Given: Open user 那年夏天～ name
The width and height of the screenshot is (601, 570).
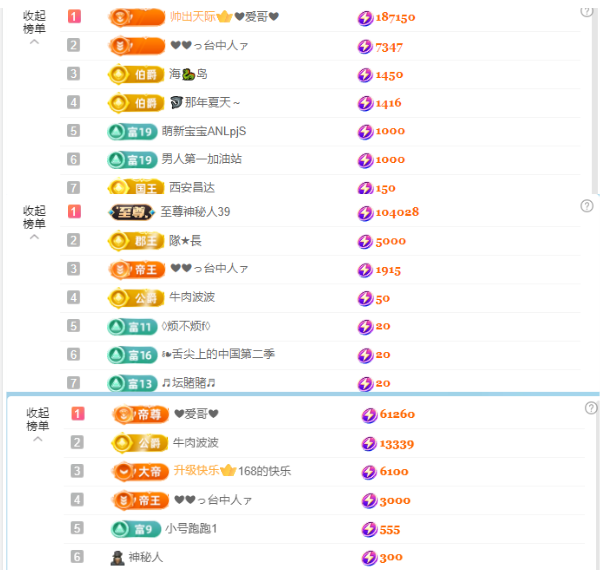Looking at the screenshot, I should pos(205,102).
